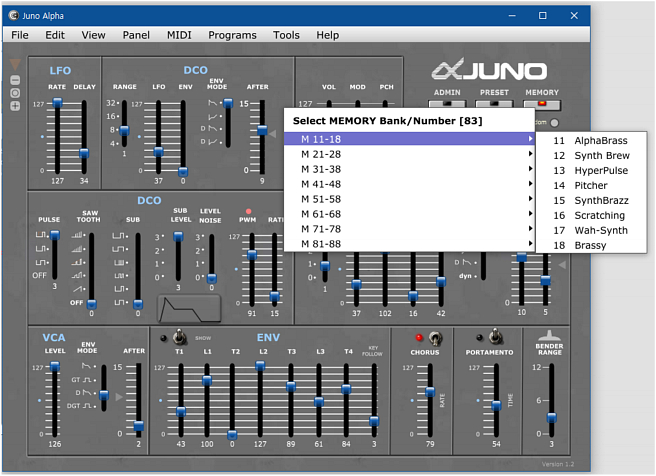Screen dimensions: 656x476
Task: Click the BENDER RANGE slider handle
Action: coord(551,417)
